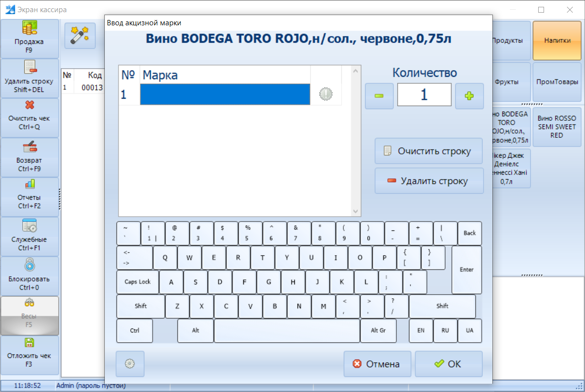Click Удалить строку Shift+DEL in sidebar
The height and width of the screenshot is (392, 585).
[30, 78]
